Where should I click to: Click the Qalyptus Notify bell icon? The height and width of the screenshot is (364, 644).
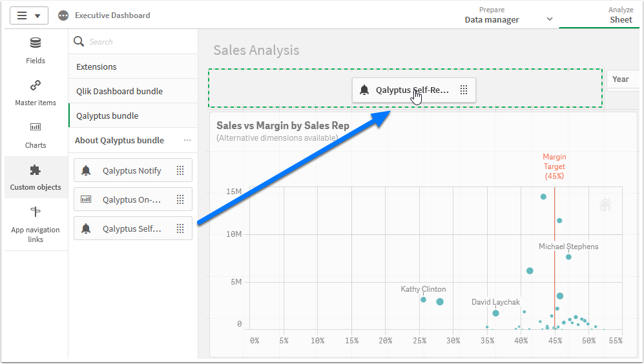click(x=86, y=171)
